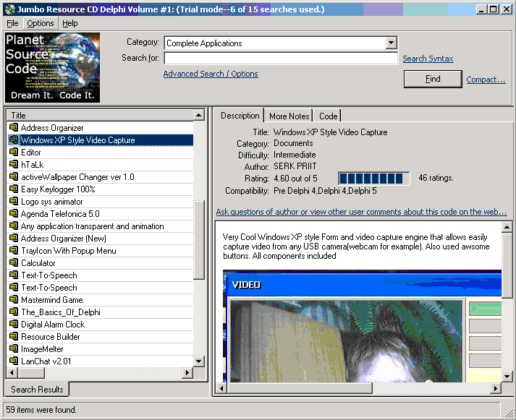Select Mastermind Game. in results
Screen dimensions: 516x420
click(x=100, y=300)
